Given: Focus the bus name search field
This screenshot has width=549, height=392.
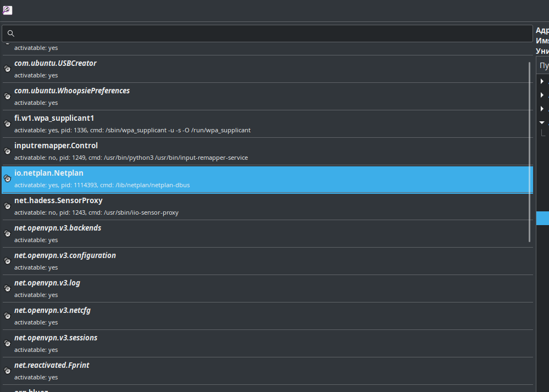Looking at the screenshot, I should click(269, 33).
